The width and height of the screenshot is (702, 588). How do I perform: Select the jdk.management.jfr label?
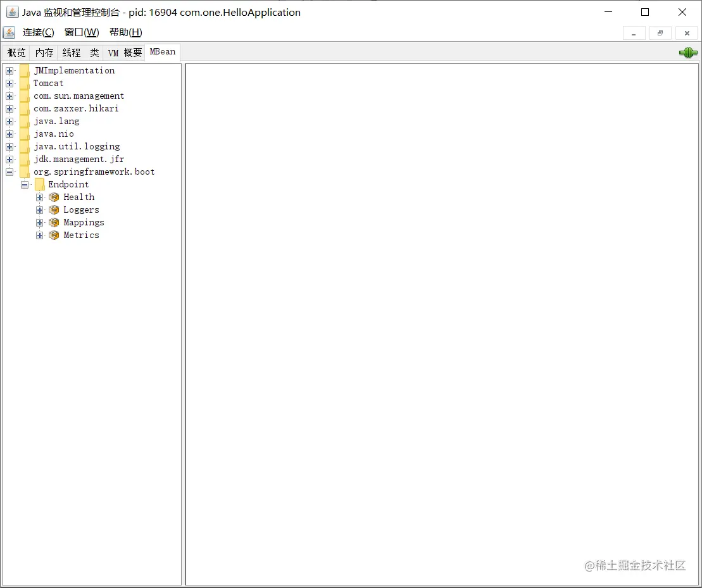78,160
